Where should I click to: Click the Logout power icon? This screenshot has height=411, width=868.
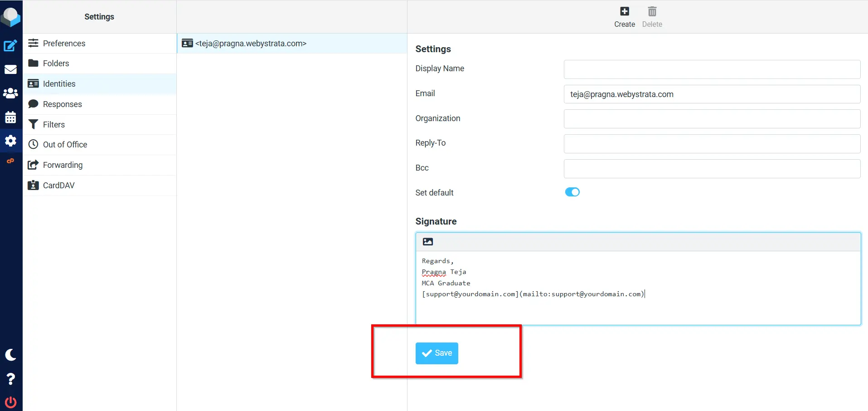tap(11, 402)
